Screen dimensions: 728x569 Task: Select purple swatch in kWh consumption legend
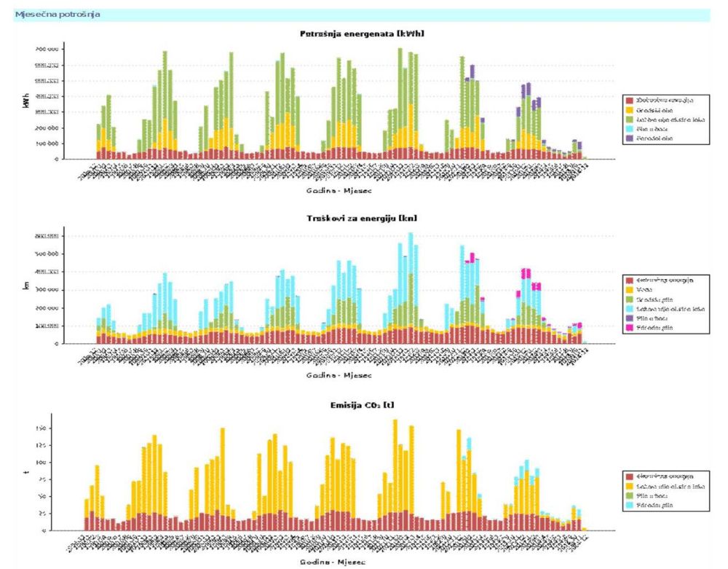tap(630, 138)
